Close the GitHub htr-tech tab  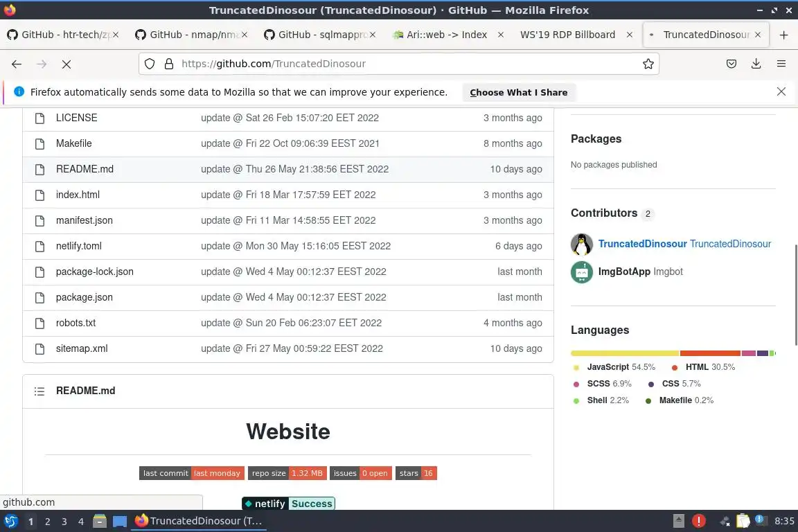116,35
